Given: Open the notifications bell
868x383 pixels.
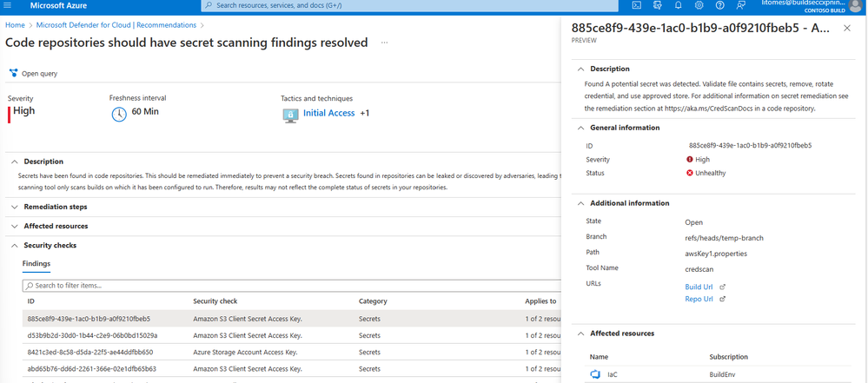Looking at the screenshot, I should coord(678,5).
